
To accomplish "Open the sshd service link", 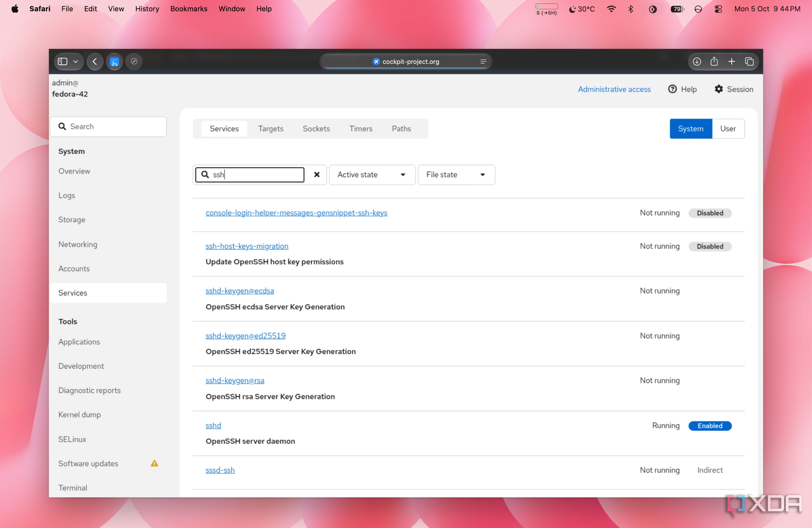I will (x=213, y=425).
